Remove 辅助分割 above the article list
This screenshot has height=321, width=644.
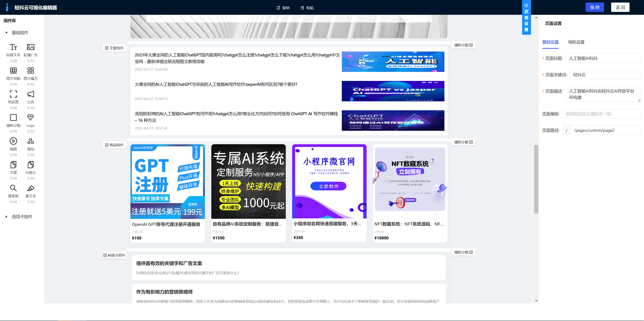471,45
